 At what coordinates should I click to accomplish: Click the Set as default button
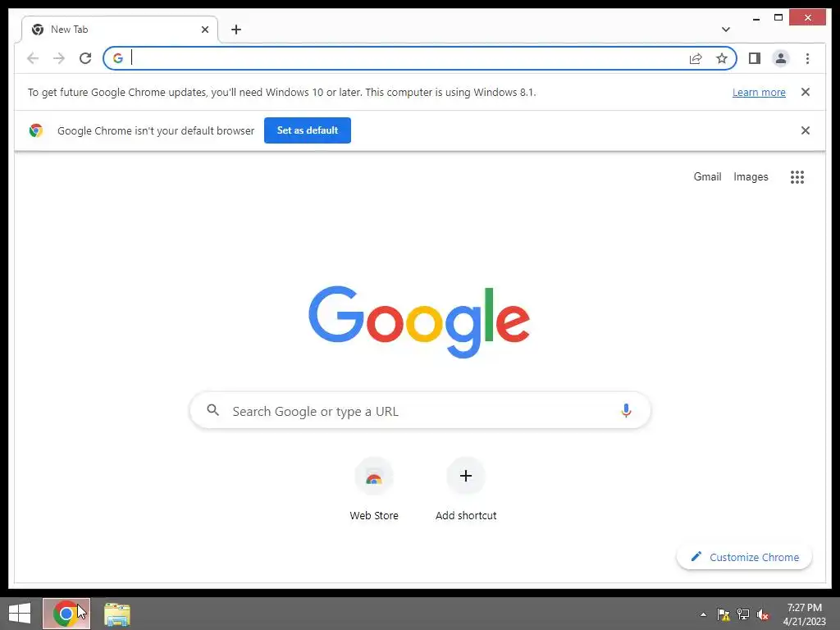(308, 130)
